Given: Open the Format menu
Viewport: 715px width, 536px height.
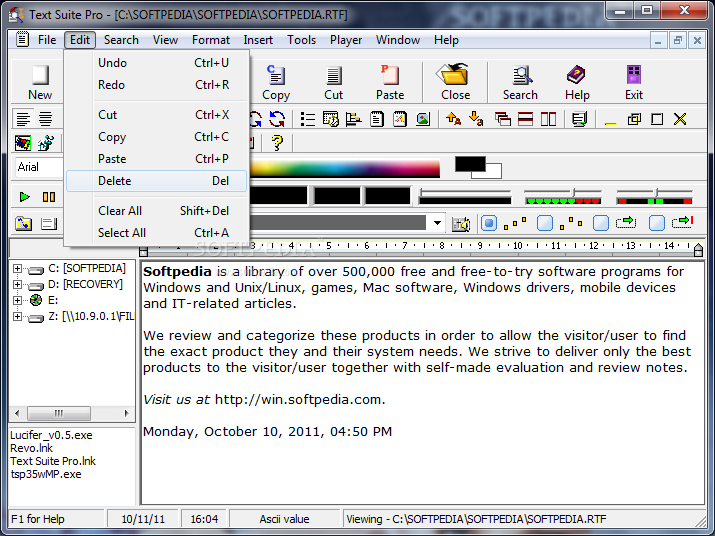Looking at the screenshot, I should (211, 40).
